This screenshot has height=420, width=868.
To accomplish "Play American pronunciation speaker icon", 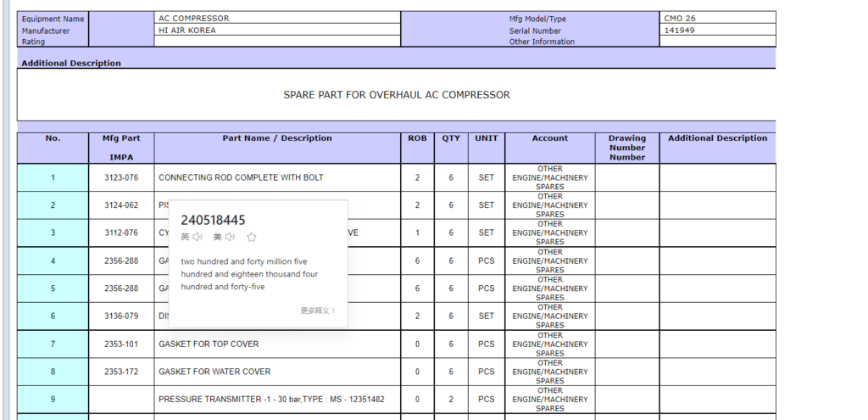I will (x=230, y=237).
